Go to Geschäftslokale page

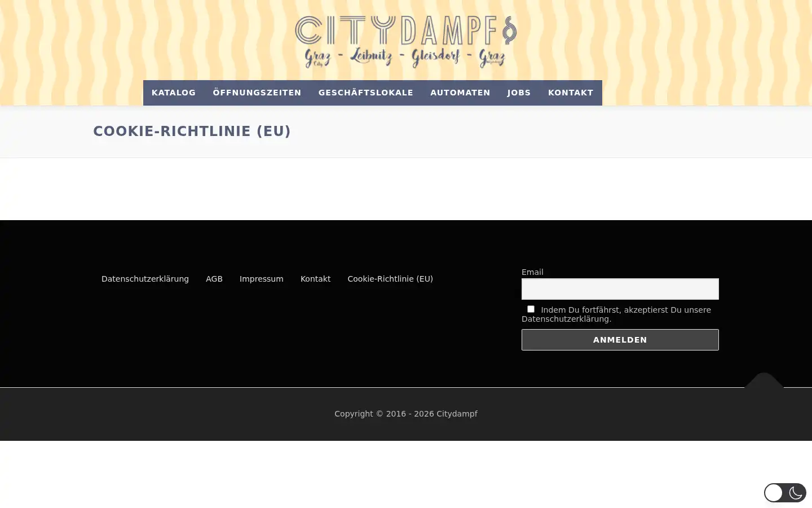366,93
